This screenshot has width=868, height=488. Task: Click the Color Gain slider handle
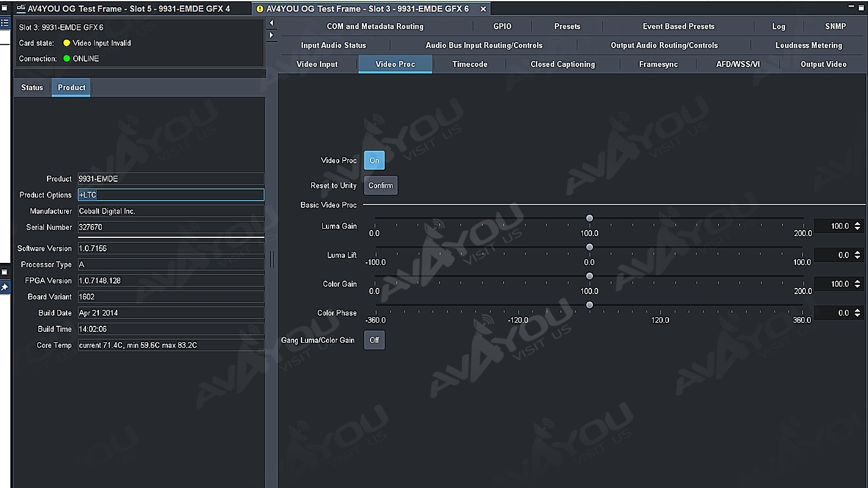tap(589, 276)
